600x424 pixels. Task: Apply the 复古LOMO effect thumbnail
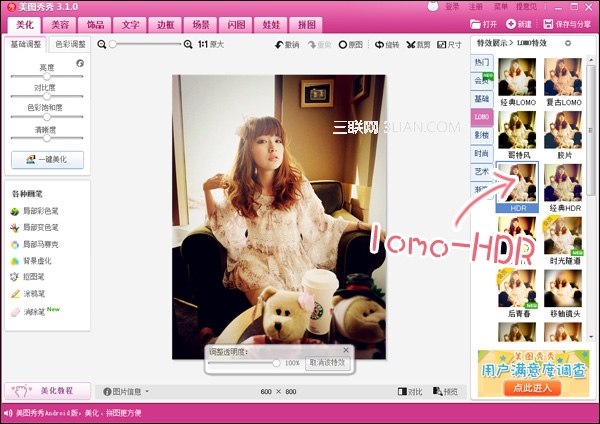tap(563, 77)
